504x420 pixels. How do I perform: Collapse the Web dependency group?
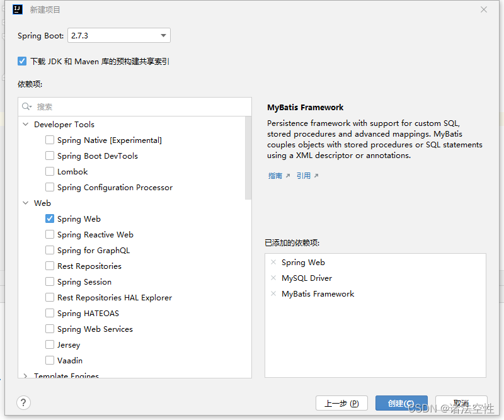tap(26, 203)
